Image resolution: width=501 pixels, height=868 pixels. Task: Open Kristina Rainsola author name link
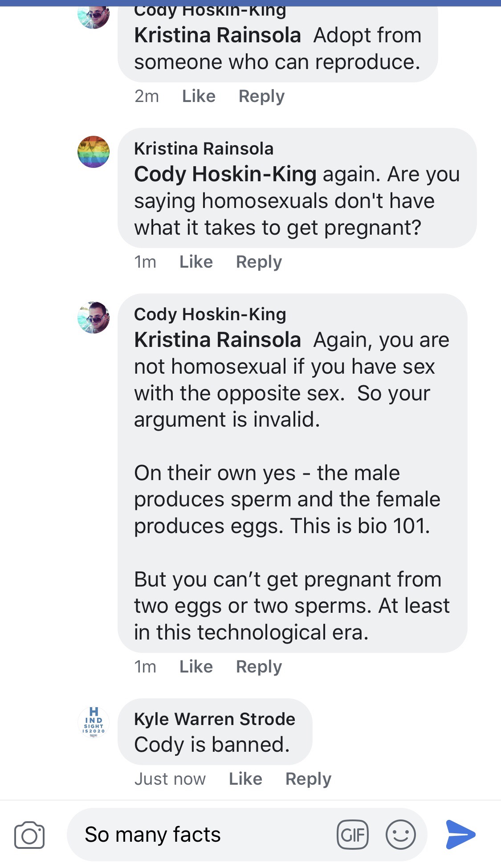tap(204, 149)
